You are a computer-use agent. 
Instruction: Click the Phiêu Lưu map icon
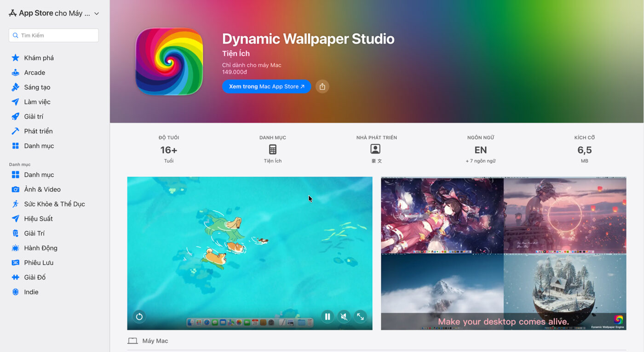pyautogui.click(x=15, y=263)
